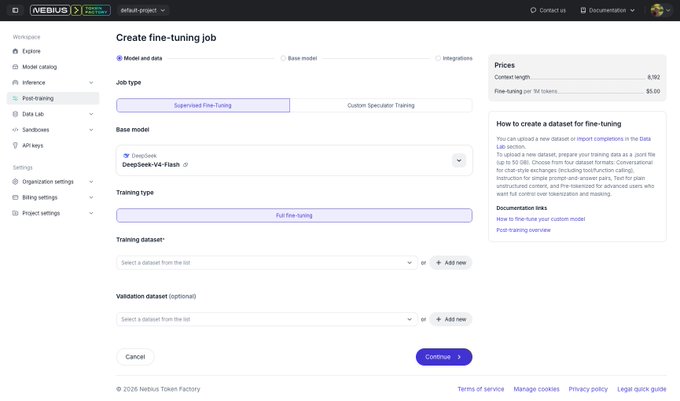This screenshot has width=680, height=401.
Task: Click the Documentation book icon
Action: pos(583,10)
